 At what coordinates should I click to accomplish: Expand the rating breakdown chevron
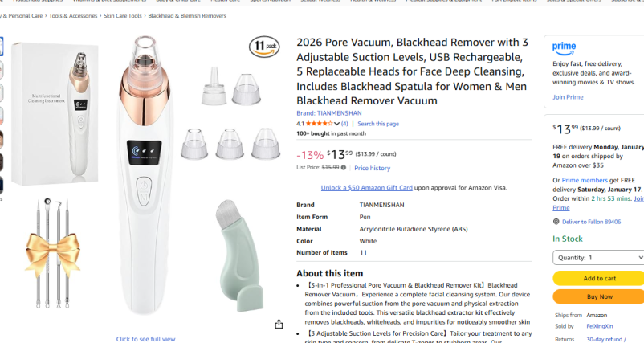pyautogui.click(x=337, y=124)
